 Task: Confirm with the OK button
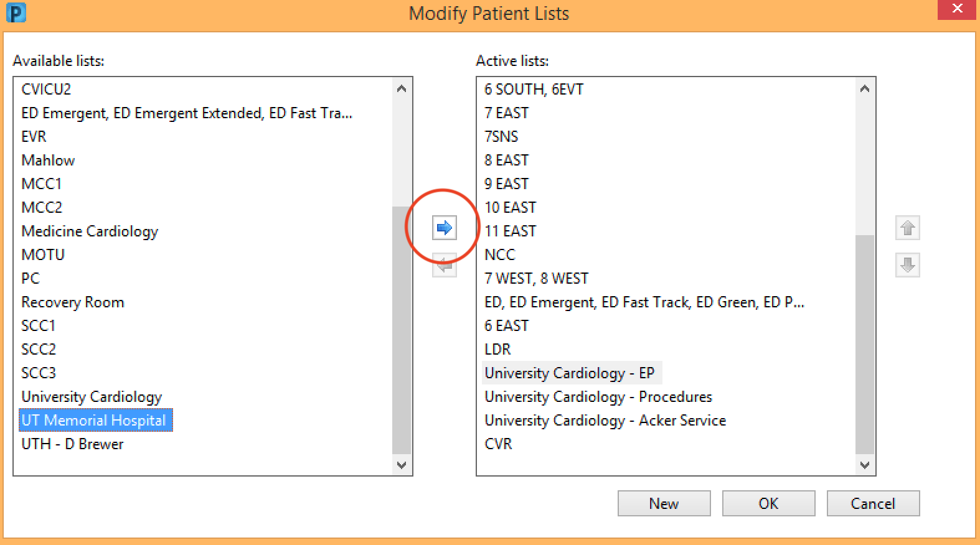click(x=768, y=503)
